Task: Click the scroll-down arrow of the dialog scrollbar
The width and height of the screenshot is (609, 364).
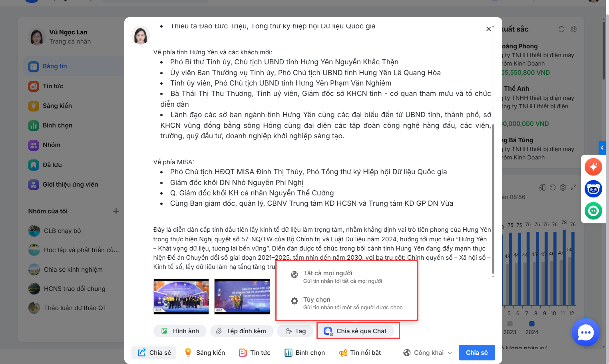Action: 493,276
